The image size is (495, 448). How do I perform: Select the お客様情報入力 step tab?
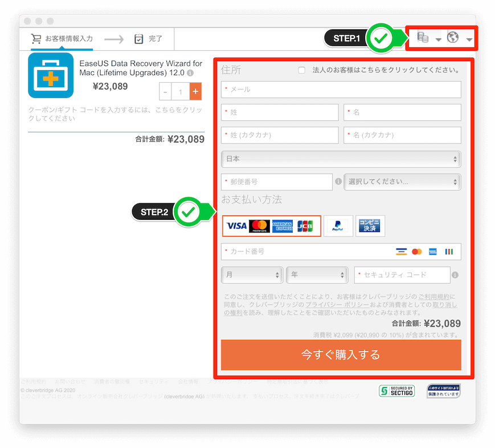click(62, 39)
